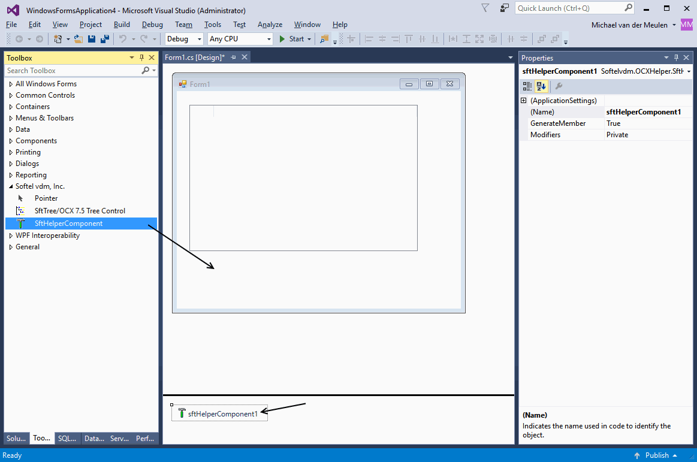The width and height of the screenshot is (697, 462).
Task: Click the Property Pages wrench icon
Action: coord(559,86)
